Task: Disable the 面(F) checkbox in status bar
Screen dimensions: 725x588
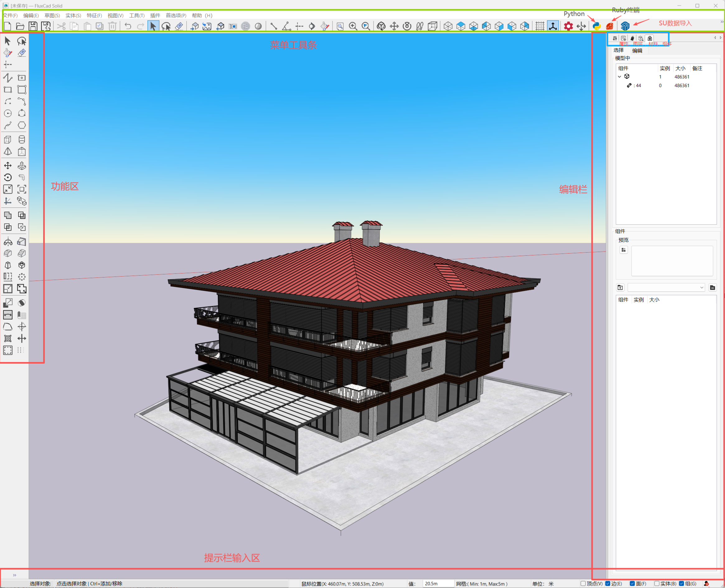Action: click(633, 584)
